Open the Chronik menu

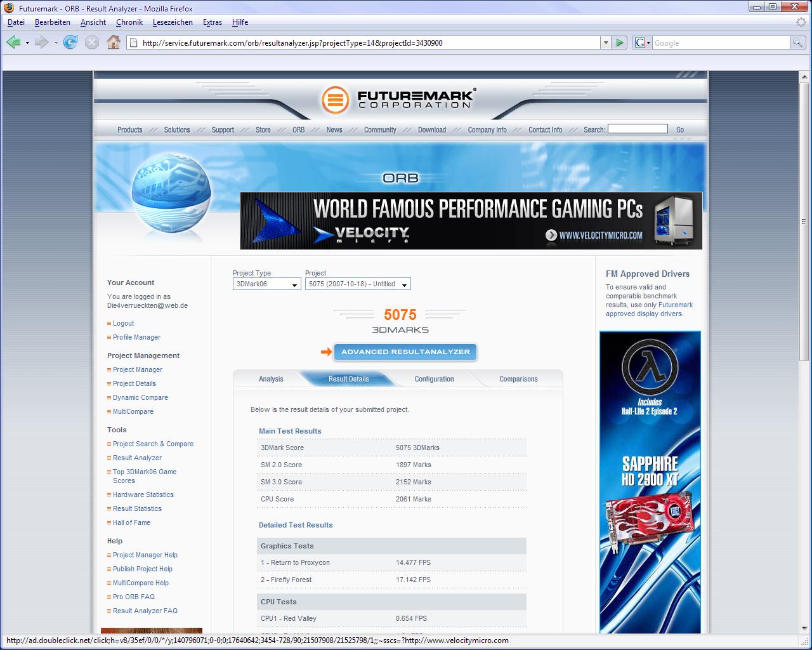pyautogui.click(x=129, y=22)
